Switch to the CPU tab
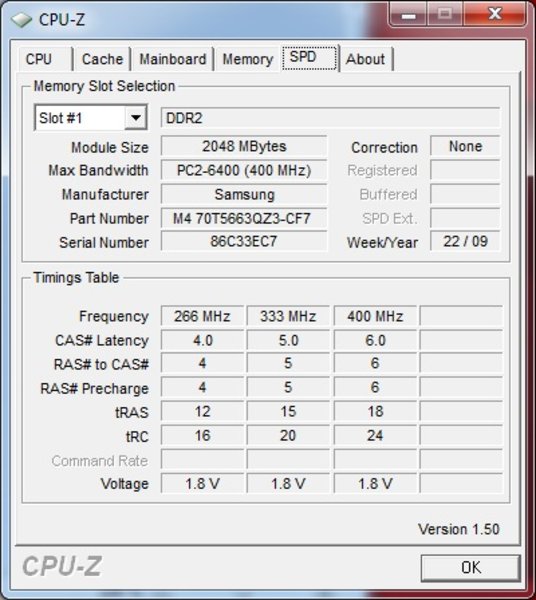The height and width of the screenshot is (600, 536). coord(45,59)
